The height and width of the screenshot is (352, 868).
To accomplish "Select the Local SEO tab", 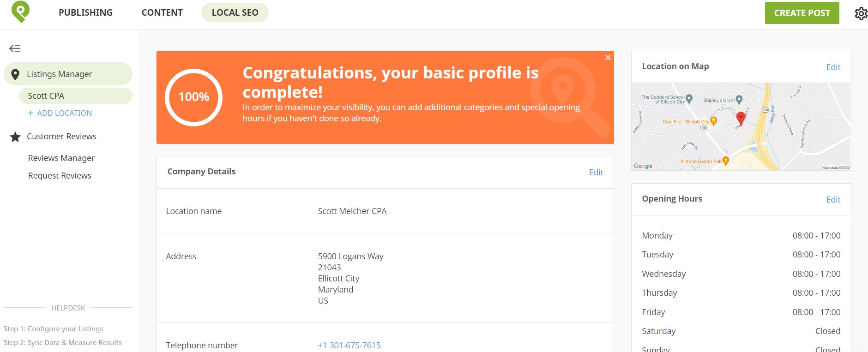I will point(235,12).
